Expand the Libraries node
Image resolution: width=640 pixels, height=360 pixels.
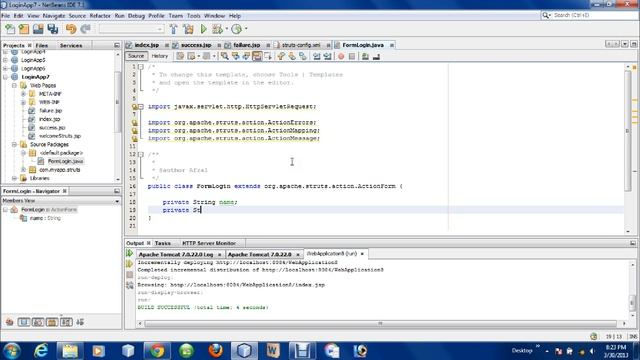pos(15,178)
